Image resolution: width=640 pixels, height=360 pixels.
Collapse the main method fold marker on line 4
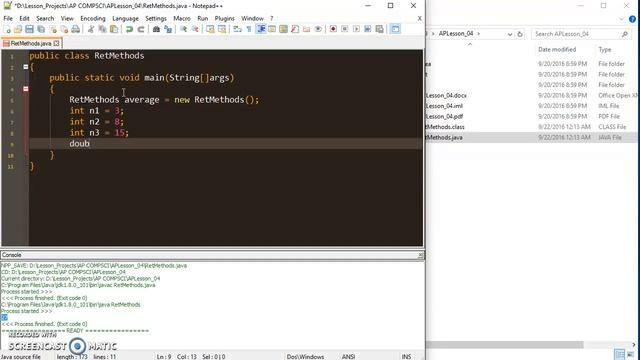pos(26,89)
